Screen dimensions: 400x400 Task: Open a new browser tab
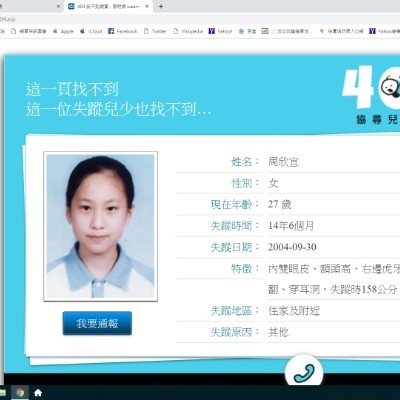161,6
